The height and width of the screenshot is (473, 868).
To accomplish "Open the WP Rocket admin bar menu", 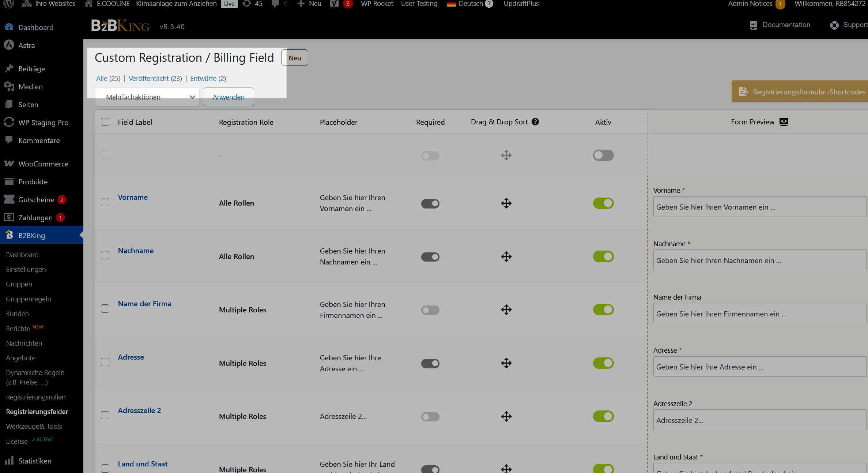I will tap(377, 4).
